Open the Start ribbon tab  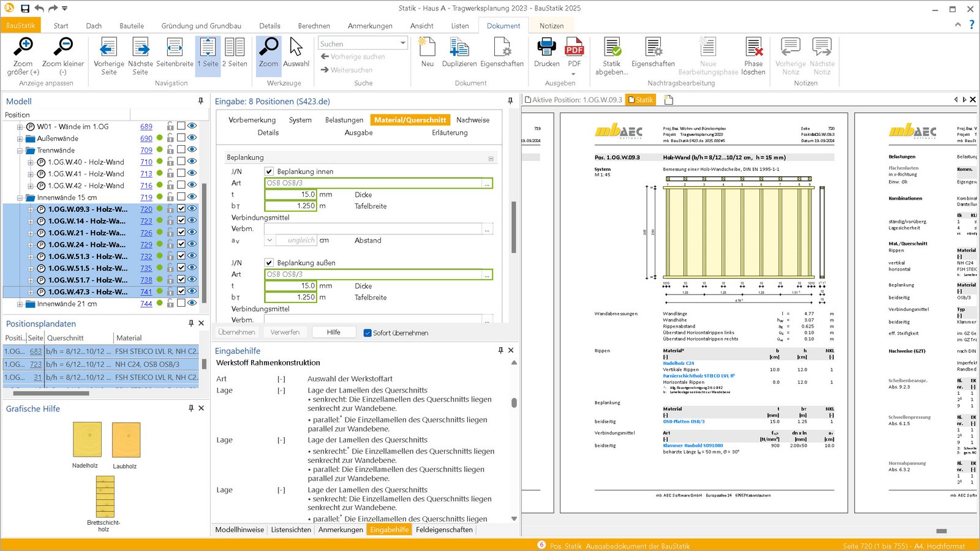click(61, 26)
